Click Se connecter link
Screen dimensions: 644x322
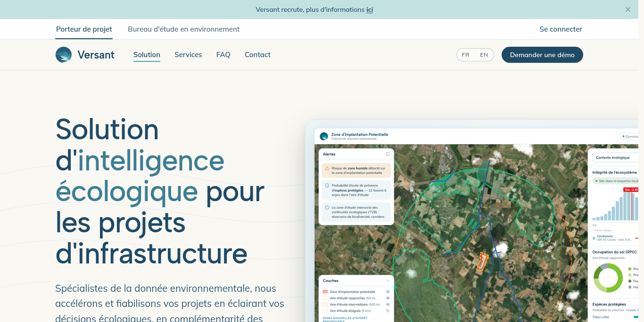click(x=561, y=29)
